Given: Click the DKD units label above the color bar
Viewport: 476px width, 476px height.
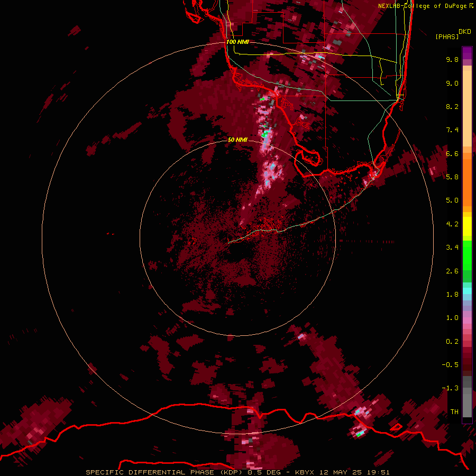Looking at the screenshot, I should click(x=465, y=32).
